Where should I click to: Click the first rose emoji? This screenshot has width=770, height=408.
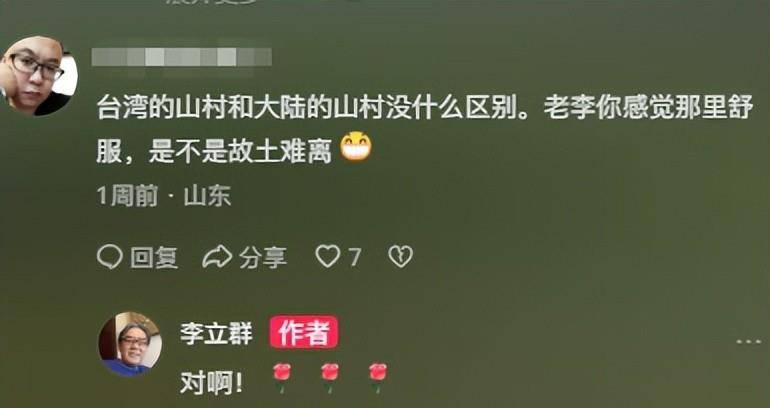[282, 378]
